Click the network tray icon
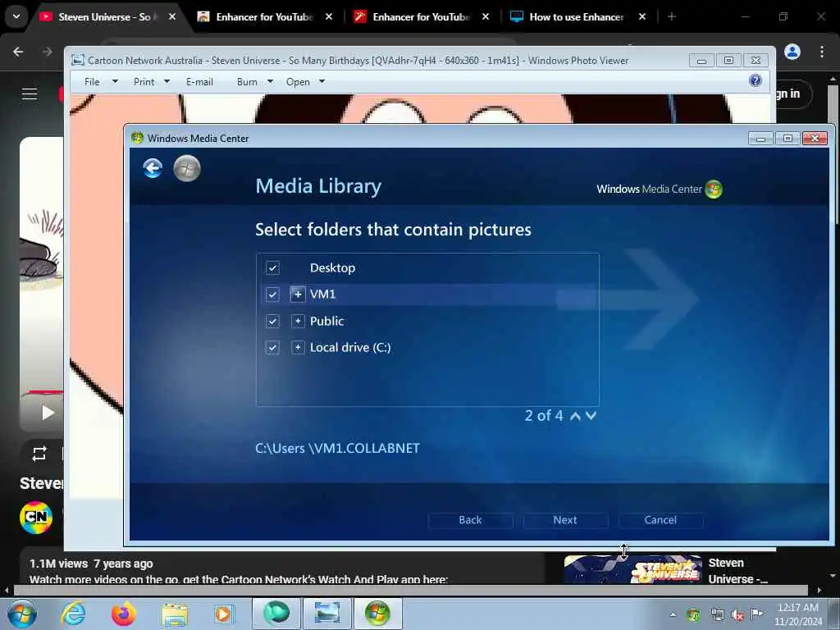The width and height of the screenshot is (840, 630). 717,614
